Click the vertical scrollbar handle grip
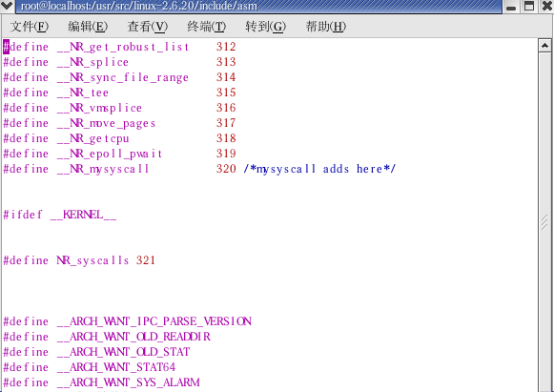The image size is (554, 392). 544,222
